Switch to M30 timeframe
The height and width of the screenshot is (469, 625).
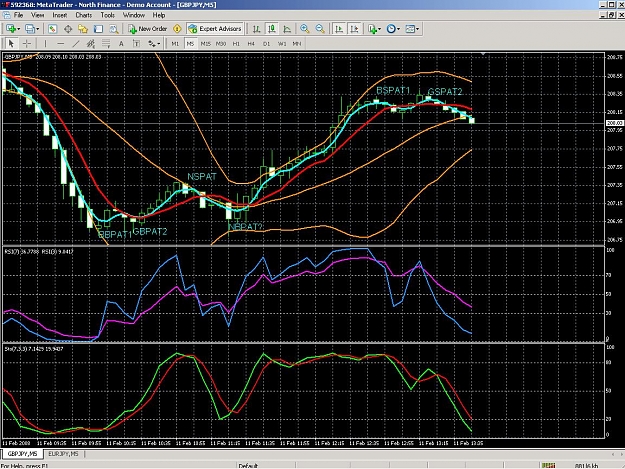(x=221, y=44)
